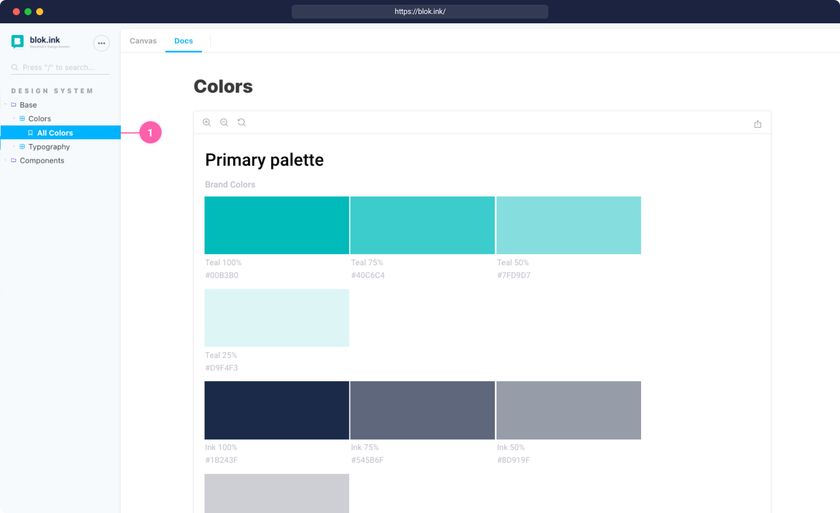Click the zoom in magnifier icon
Image resolution: width=840 pixels, height=513 pixels.
click(207, 123)
